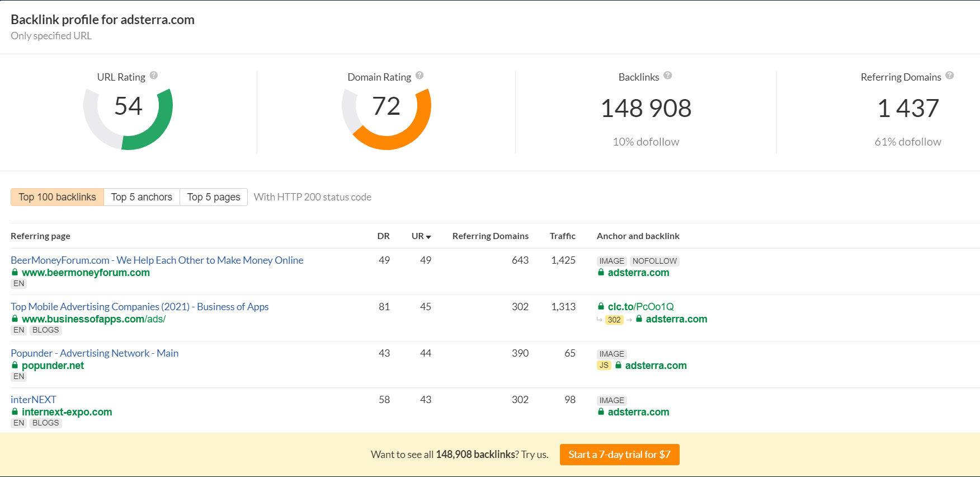This screenshot has height=477, width=980.
Task: Click the BLOGS tag under businessofapps.com
Action: [46, 330]
